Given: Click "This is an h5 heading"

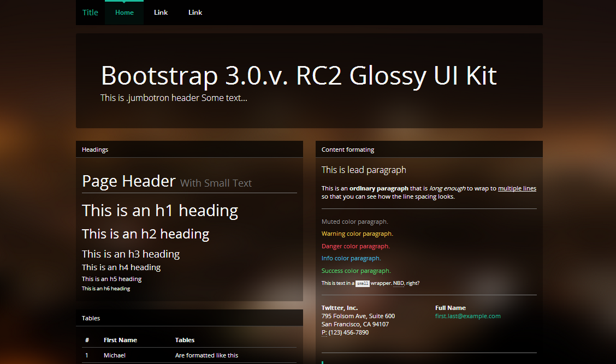Looking at the screenshot, I should [x=111, y=279].
